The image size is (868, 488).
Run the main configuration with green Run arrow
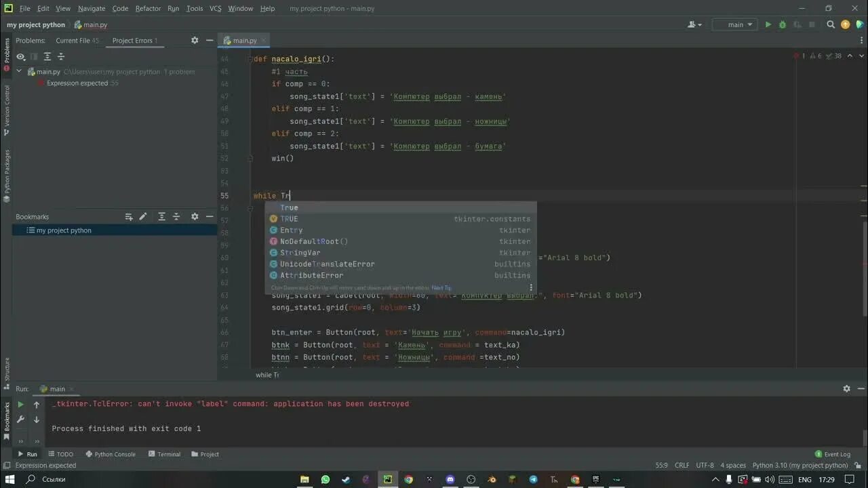[768, 24]
